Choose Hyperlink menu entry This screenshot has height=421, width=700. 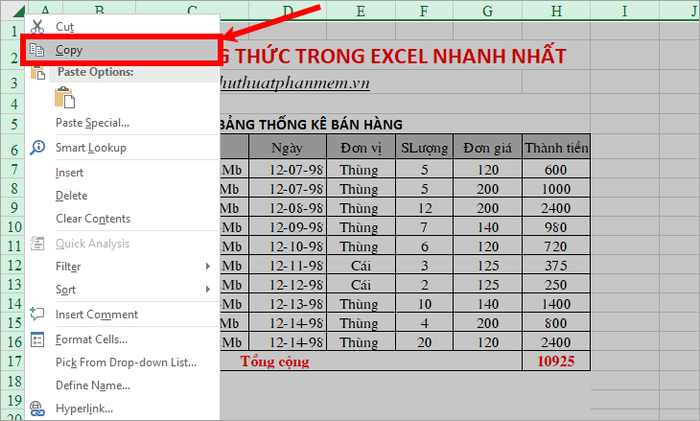coord(122,408)
